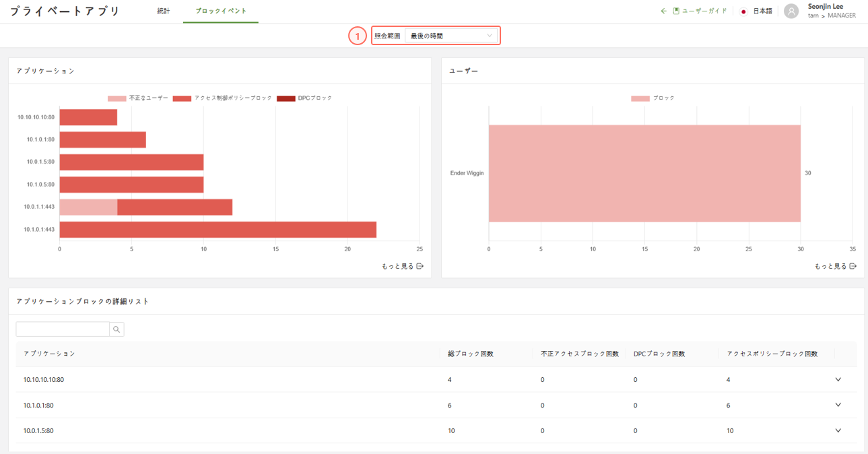Click the search magnifier icon
Image resolution: width=868 pixels, height=454 pixels.
click(x=116, y=329)
